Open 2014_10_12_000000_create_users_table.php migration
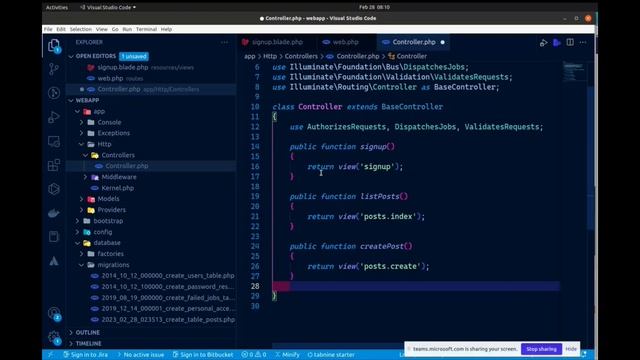 click(x=168, y=276)
